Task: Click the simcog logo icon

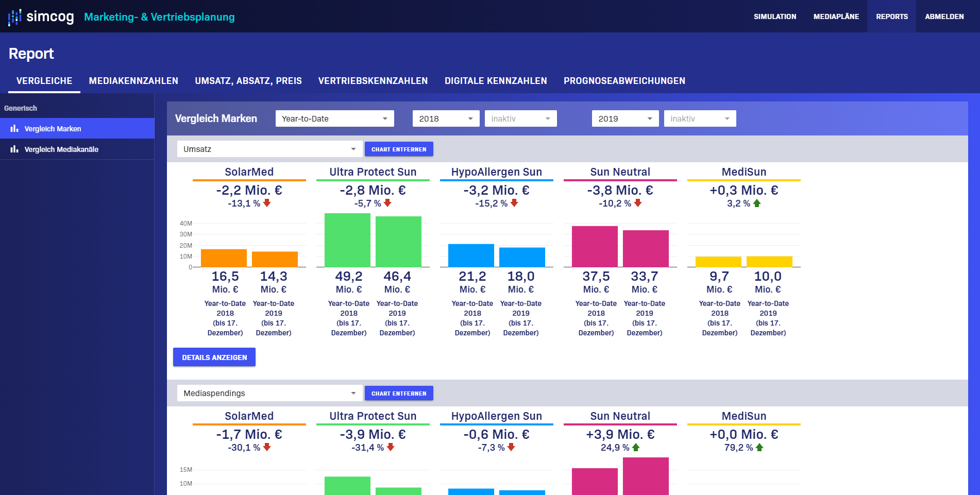Action: point(14,17)
